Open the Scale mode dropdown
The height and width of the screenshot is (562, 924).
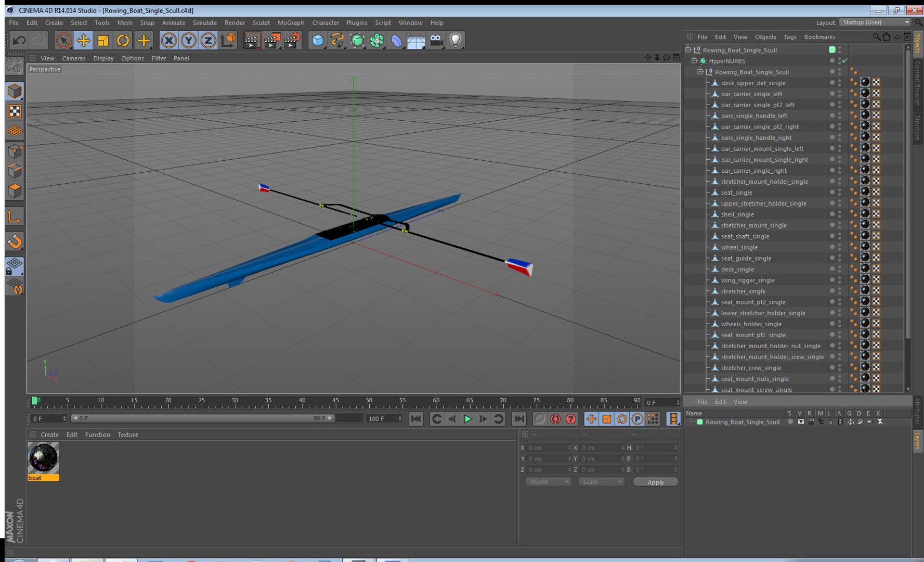pos(601,482)
